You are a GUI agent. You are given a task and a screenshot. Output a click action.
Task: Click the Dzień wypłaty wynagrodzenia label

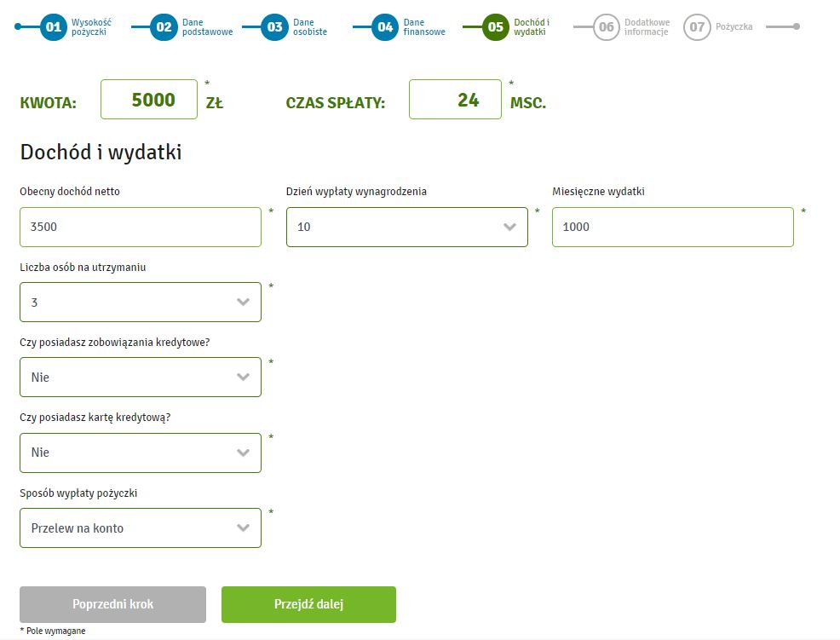[x=356, y=192]
